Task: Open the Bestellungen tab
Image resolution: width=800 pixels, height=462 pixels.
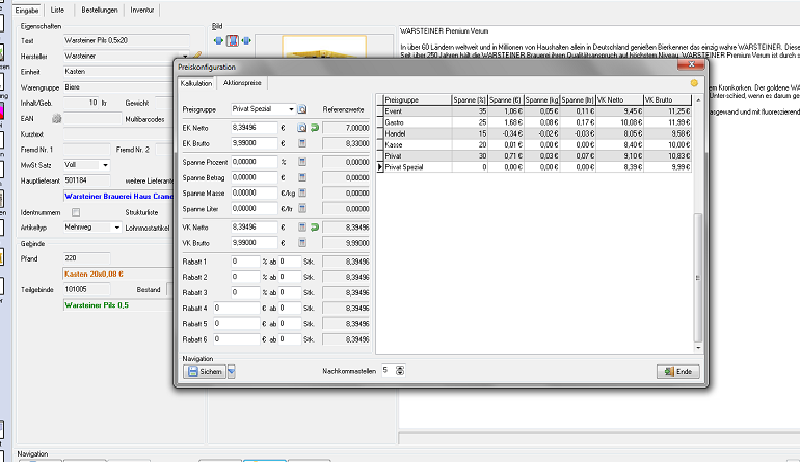Action: coord(99,10)
